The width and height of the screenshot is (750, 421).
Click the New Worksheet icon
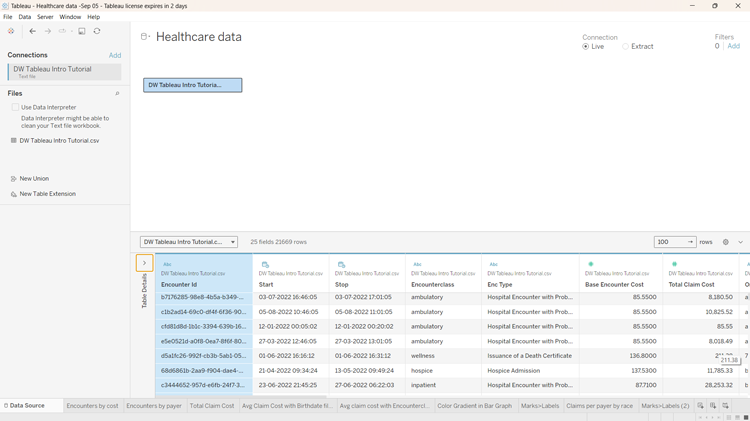coord(700,406)
